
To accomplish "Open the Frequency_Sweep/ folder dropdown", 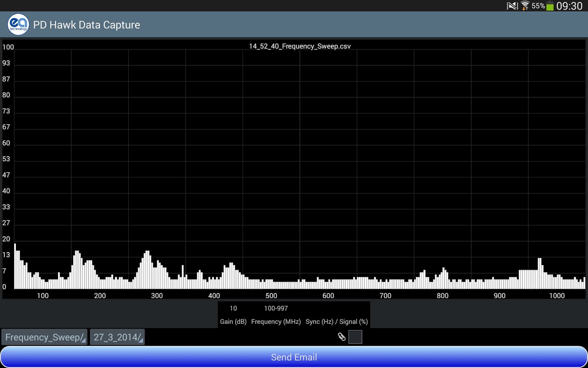I will 44,337.
